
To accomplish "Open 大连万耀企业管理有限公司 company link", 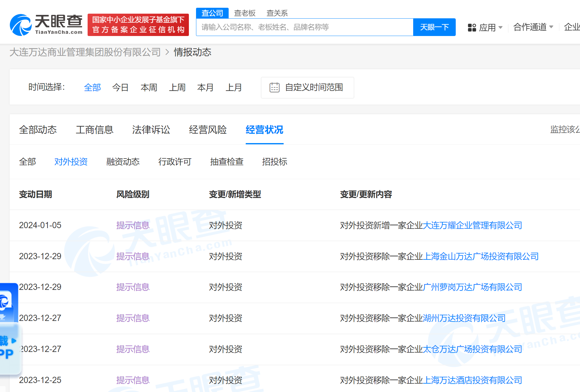I will pos(472,225).
